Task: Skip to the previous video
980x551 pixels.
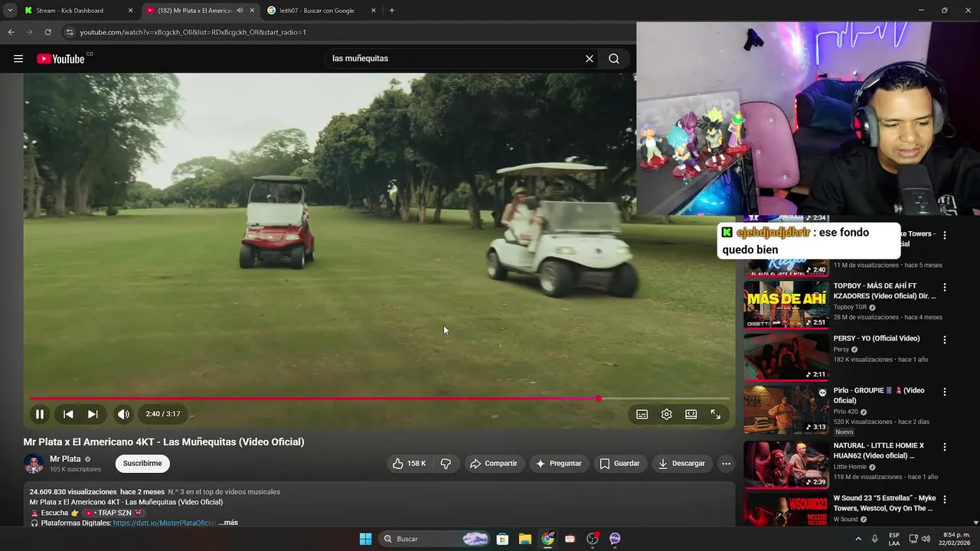Action: tap(68, 414)
